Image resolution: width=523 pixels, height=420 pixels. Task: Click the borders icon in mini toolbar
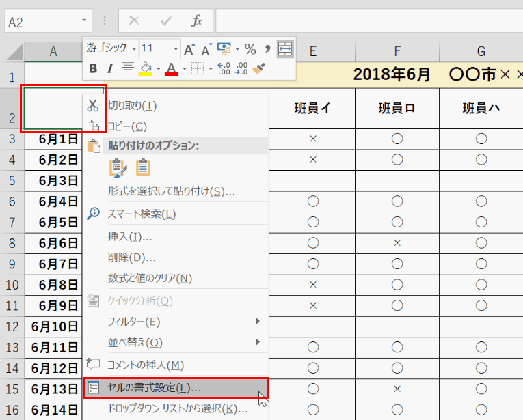[x=198, y=68]
